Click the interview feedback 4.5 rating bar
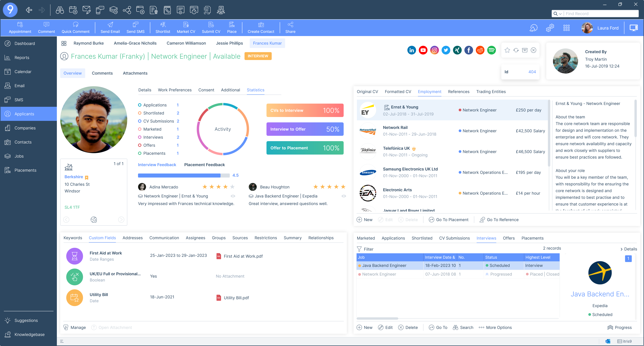The width and height of the screenshot is (644, 346). [x=184, y=175]
